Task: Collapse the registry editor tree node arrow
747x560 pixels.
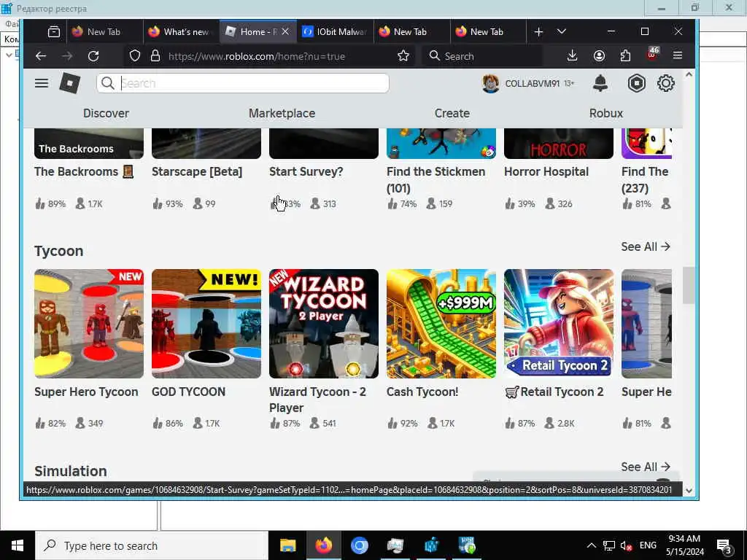Action: click(x=9, y=55)
